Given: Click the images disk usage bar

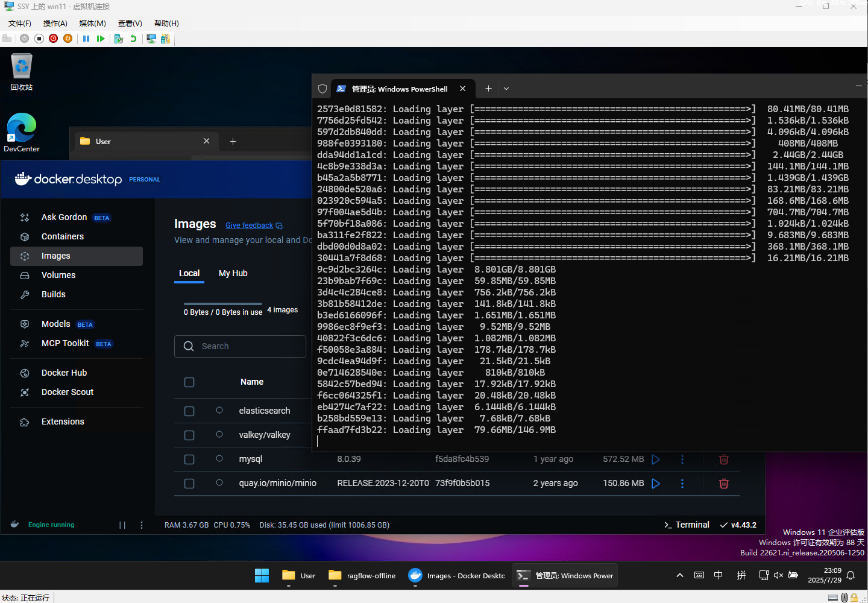Looking at the screenshot, I should (223, 304).
